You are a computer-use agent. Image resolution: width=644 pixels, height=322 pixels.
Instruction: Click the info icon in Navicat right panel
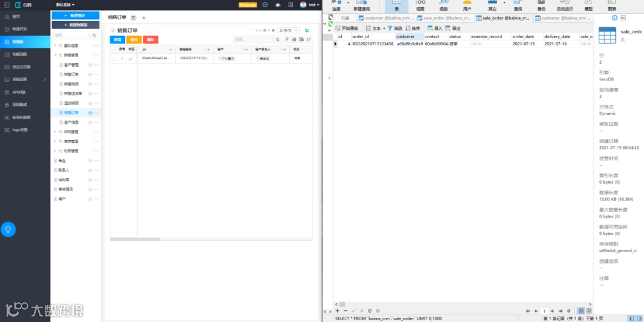(615, 18)
